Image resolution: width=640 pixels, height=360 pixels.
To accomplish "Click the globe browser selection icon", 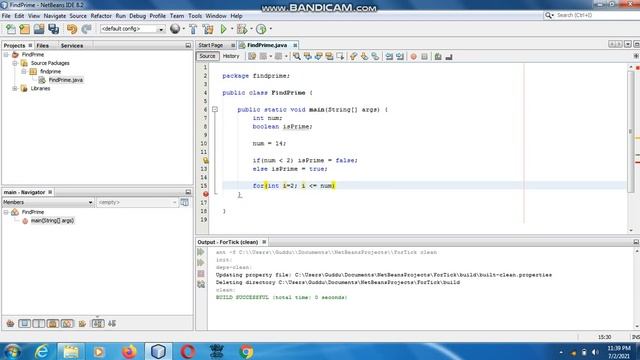I will click(175, 29).
